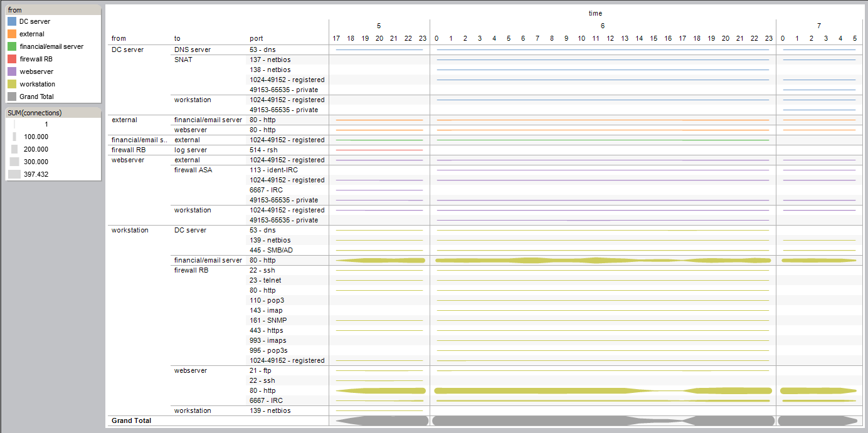868x433 pixels.
Task: Select the day 6 time header
Action: [603, 26]
